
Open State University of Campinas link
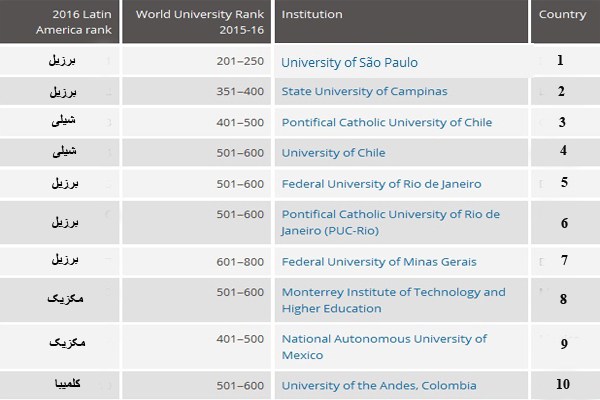coord(364,91)
